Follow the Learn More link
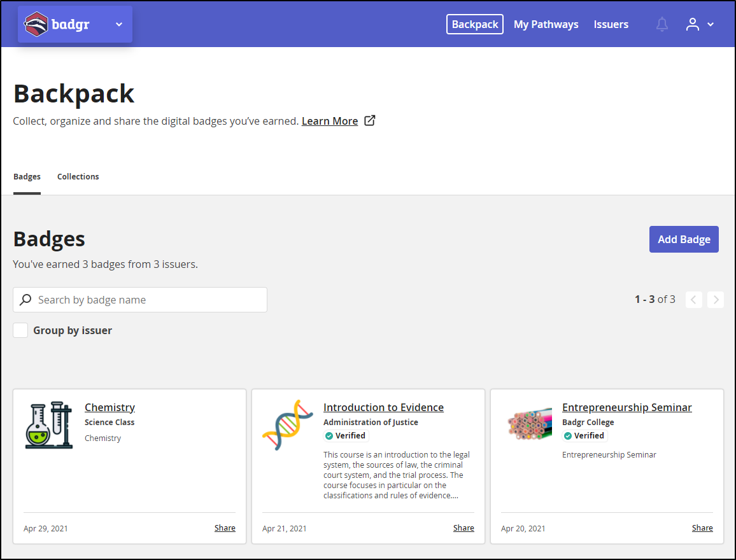736x560 pixels. (330, 121)
